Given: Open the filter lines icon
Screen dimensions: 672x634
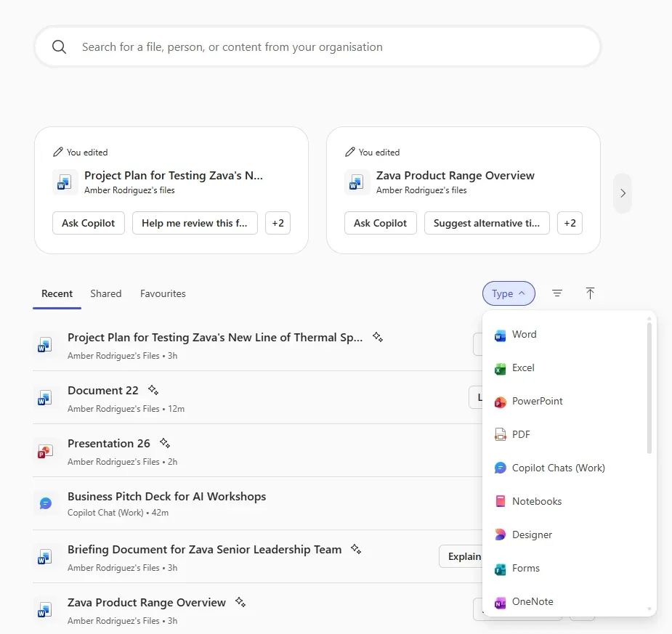Looking at the screenshot, I should (557, 293).
